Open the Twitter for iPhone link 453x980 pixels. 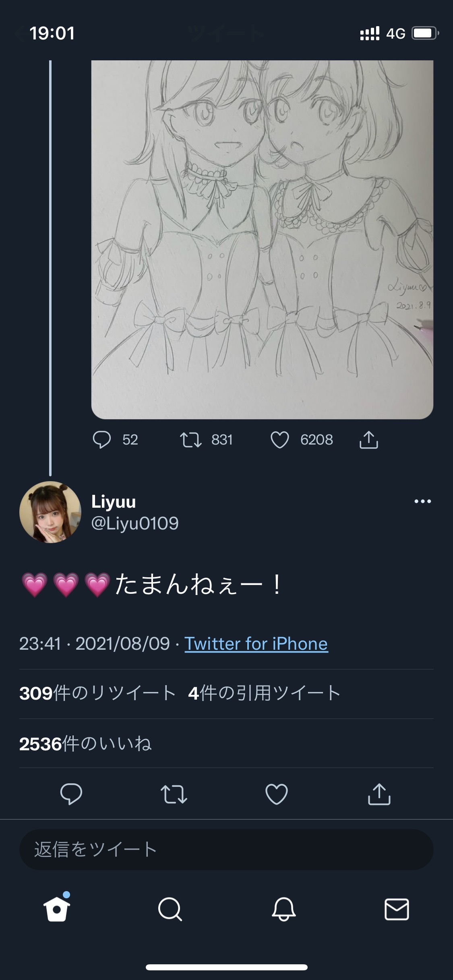[256, 644]
